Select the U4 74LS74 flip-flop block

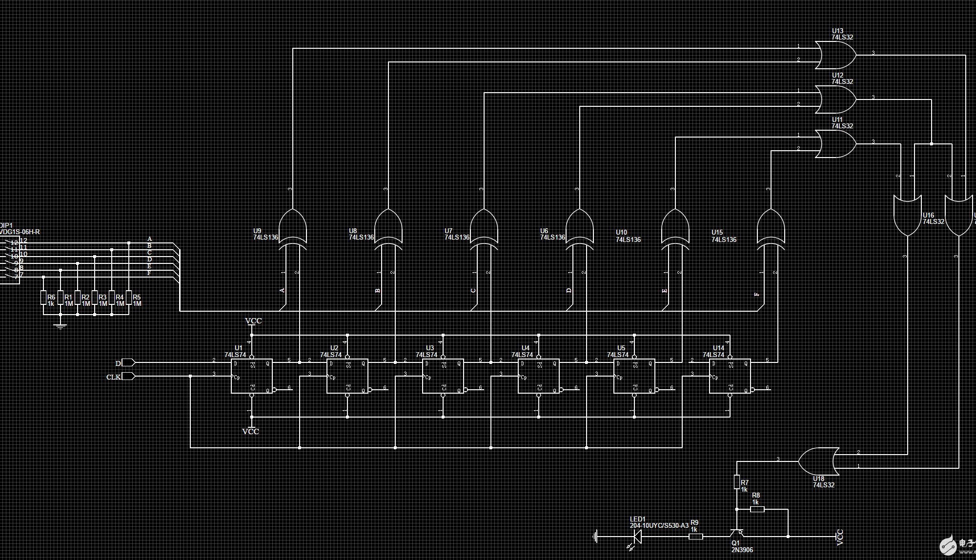pyautogui.click(x=539, y=376)
